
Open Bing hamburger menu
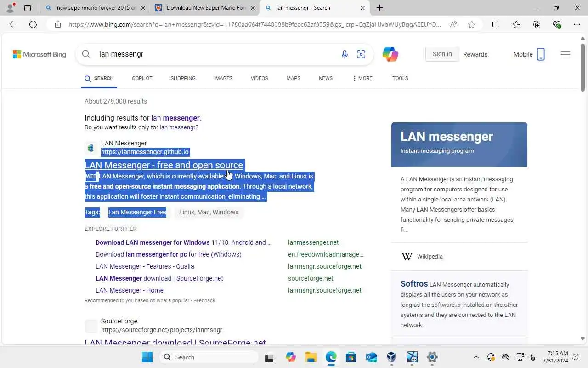565,54
